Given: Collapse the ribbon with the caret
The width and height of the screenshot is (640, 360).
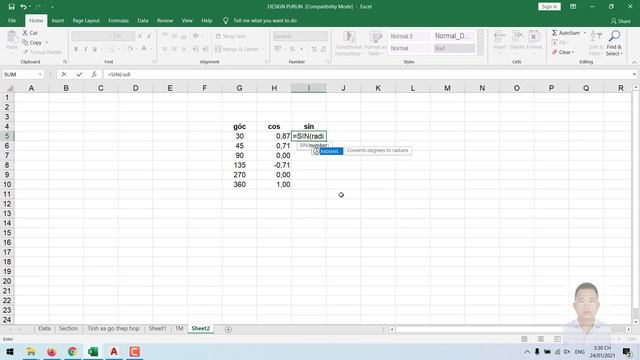Looking at the screenshot, I should pyautogui.click(x=634, y=62).
